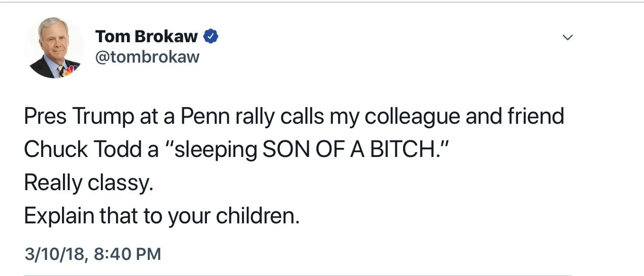The height and width of the screenshot is (276, 644).
Task: Click the 'Really classy.' line
Action: tap(89, 183)
